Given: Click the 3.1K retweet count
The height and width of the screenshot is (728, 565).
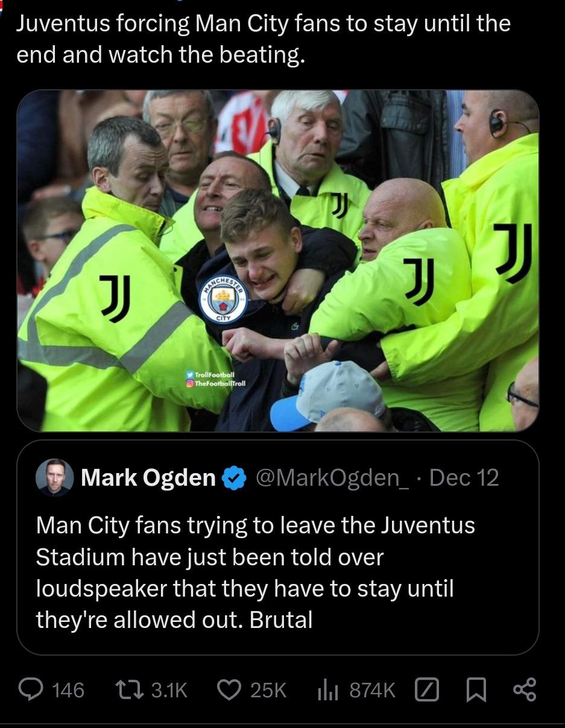Looking at the screenshot, I should tap(169, 691).
